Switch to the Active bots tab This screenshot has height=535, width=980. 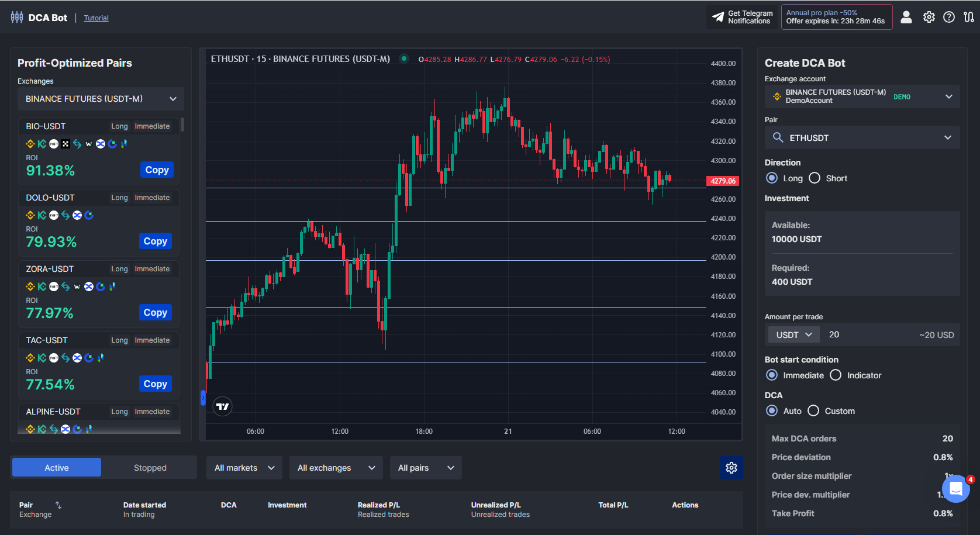tap(57, 468)
